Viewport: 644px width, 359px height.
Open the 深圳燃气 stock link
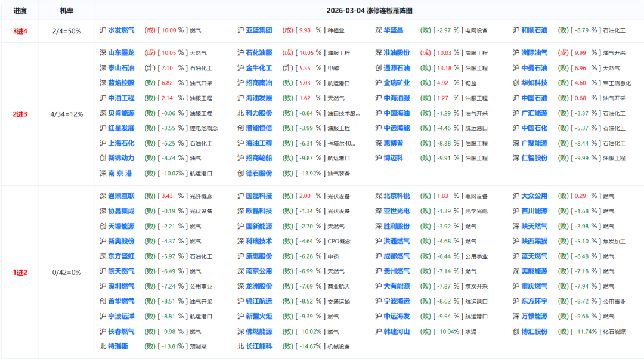[x=121, y=286]
